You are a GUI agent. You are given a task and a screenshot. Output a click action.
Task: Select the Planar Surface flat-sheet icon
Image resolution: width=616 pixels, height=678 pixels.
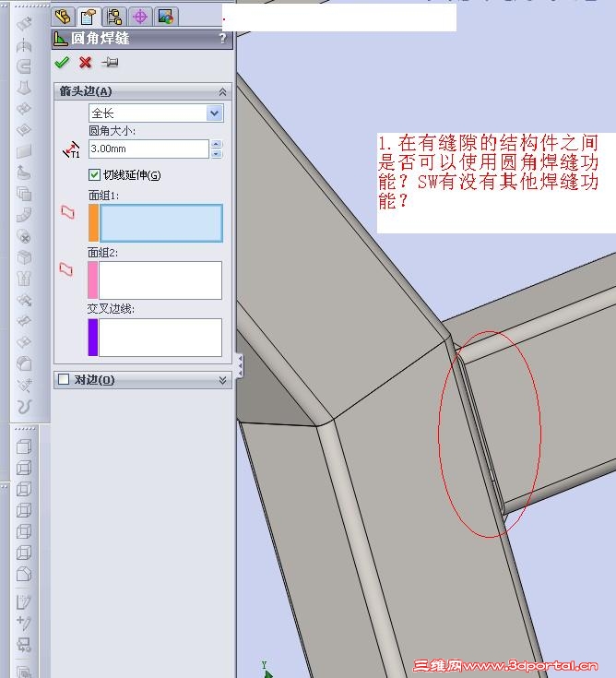point(24,151)
